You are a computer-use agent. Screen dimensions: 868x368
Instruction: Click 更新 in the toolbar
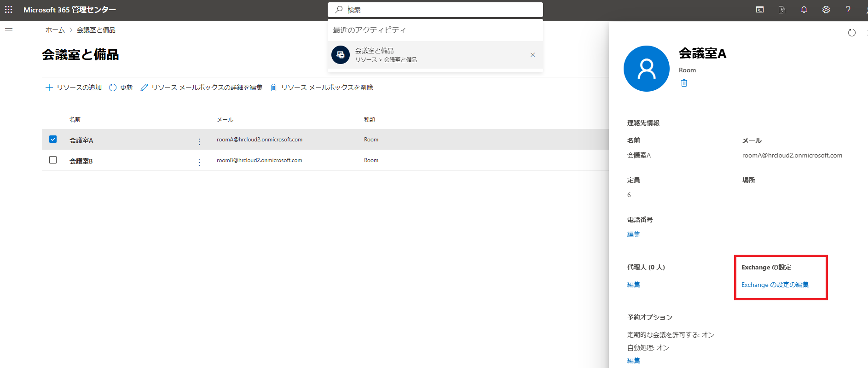pyautogui.click(x=121, y=88)
